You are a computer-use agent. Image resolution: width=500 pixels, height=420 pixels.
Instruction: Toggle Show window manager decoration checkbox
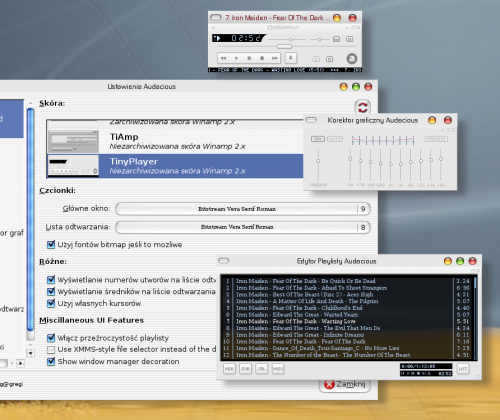[x=51, y=361]
